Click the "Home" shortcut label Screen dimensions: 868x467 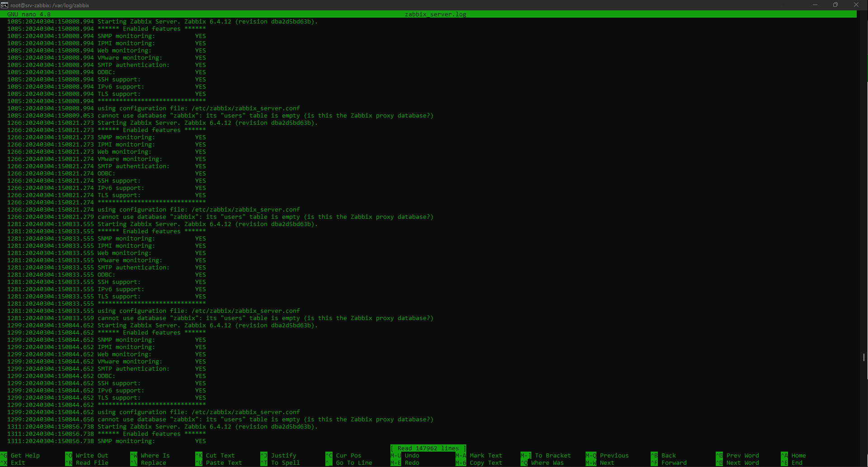(x=799, y=456)
